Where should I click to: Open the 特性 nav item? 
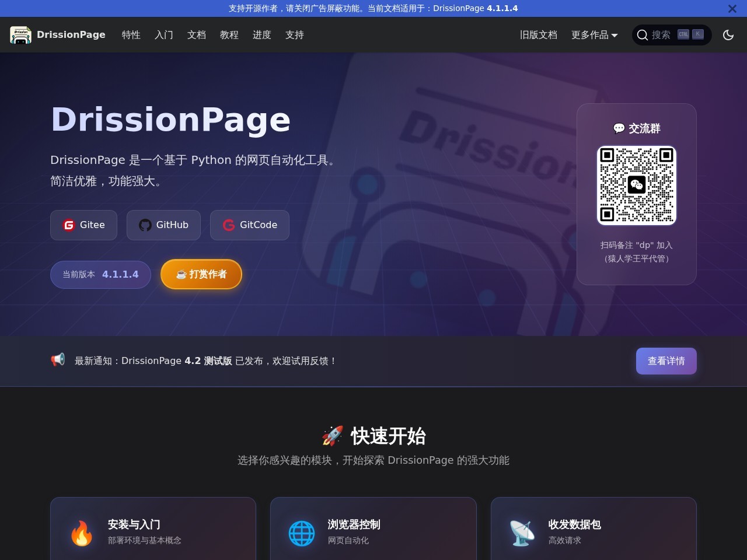click(131, 35)
